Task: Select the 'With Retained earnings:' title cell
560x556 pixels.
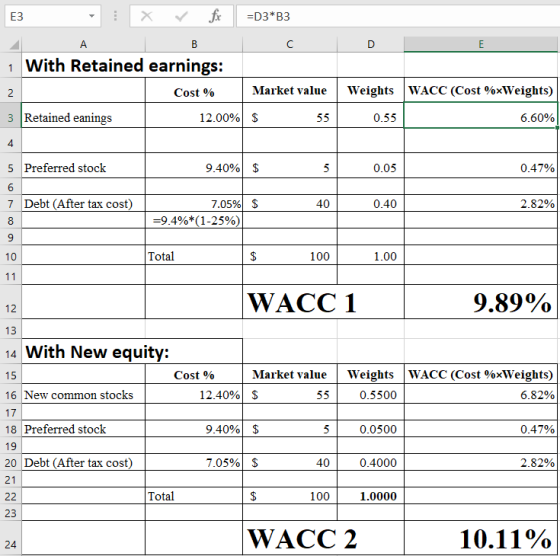Action: click(x=132, y=65)
